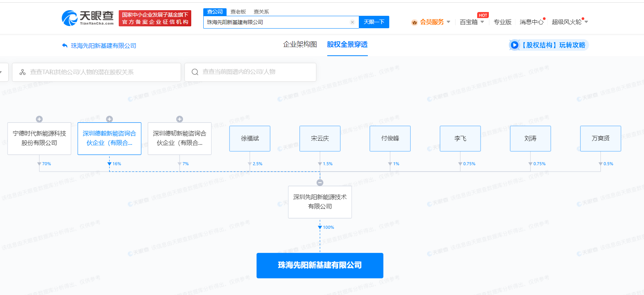Switch to the 查老板 search tab
The image size is (644, 295).
(x=238, y=12)
